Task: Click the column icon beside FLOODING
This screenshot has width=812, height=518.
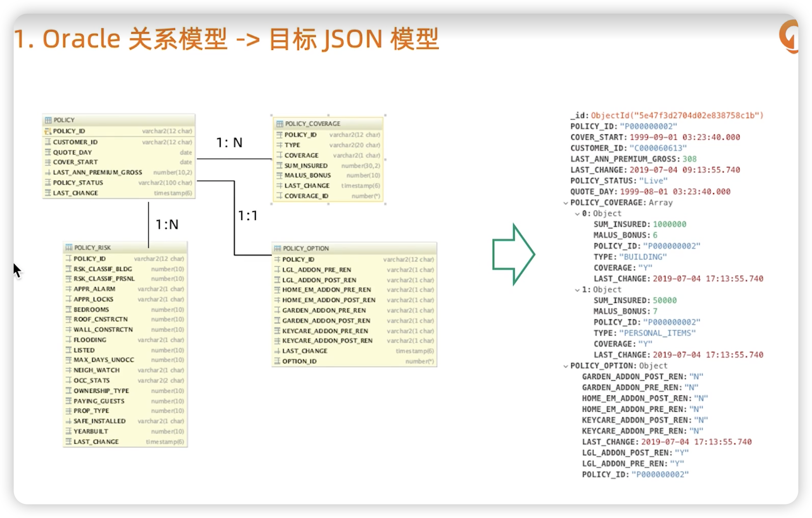Action: point(68,340)
